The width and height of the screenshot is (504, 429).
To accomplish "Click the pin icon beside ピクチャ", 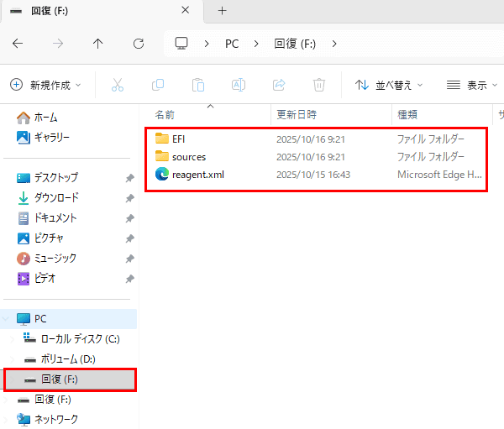I will tap(129, 238).
